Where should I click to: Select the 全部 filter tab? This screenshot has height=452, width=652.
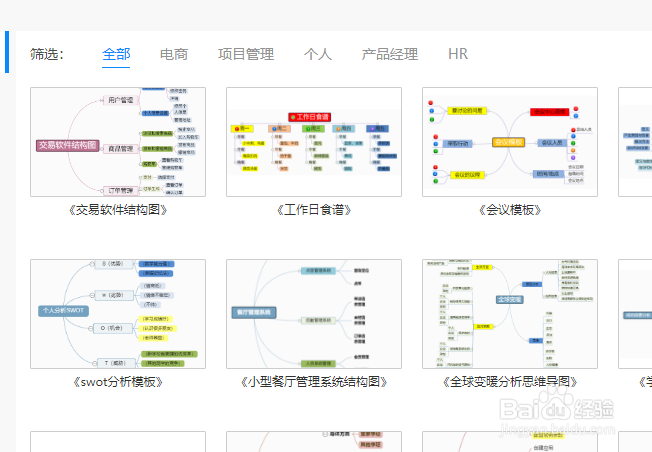[x=116, y=54]
